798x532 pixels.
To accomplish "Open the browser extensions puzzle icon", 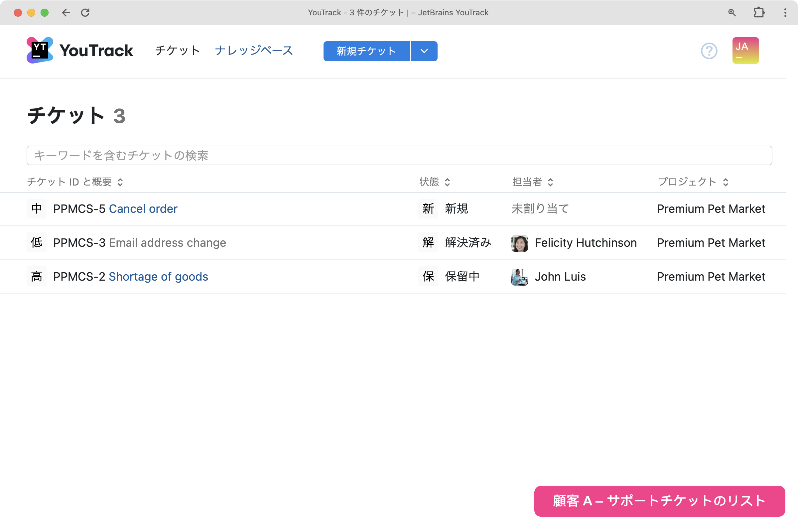I will 759,13.
